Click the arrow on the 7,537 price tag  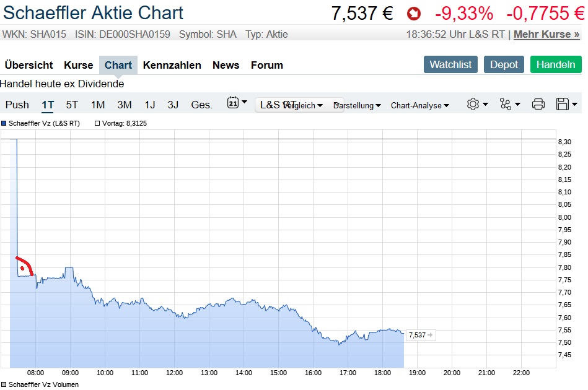coord(431,335)
